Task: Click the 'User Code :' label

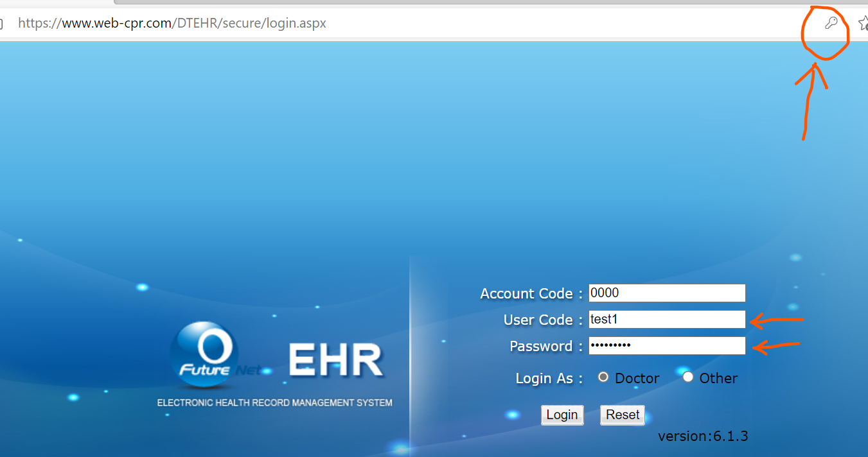Action: (x=543, y=320)
